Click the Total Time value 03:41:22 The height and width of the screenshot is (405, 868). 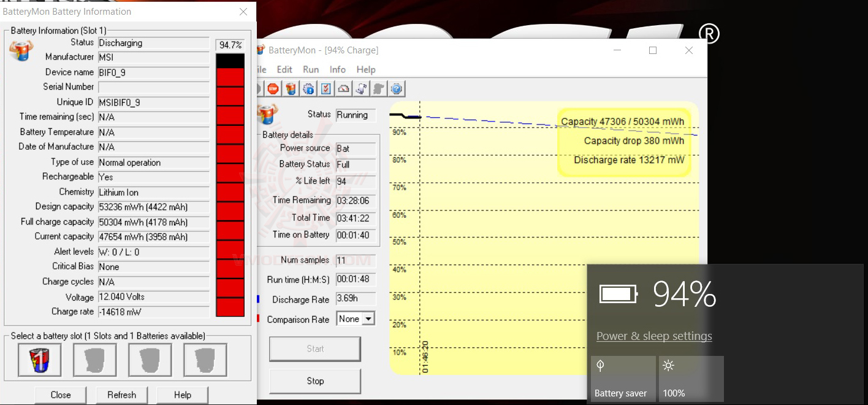[356, 218]
